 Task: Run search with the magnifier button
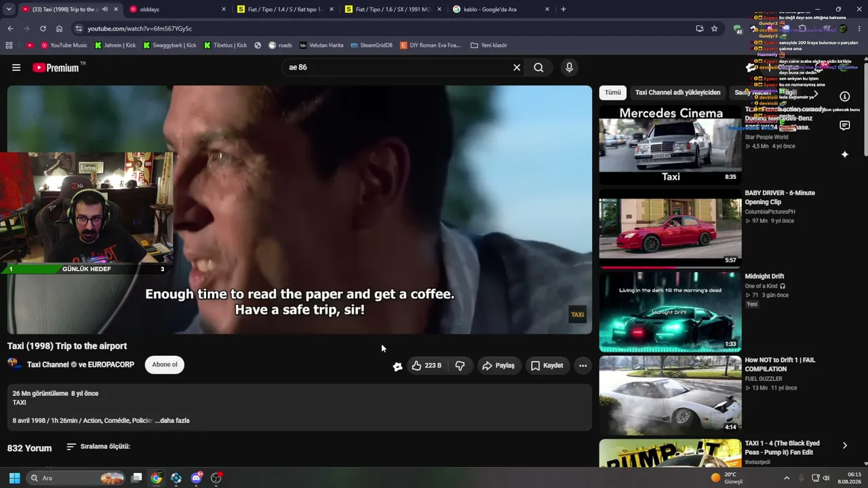pos(538,67)
